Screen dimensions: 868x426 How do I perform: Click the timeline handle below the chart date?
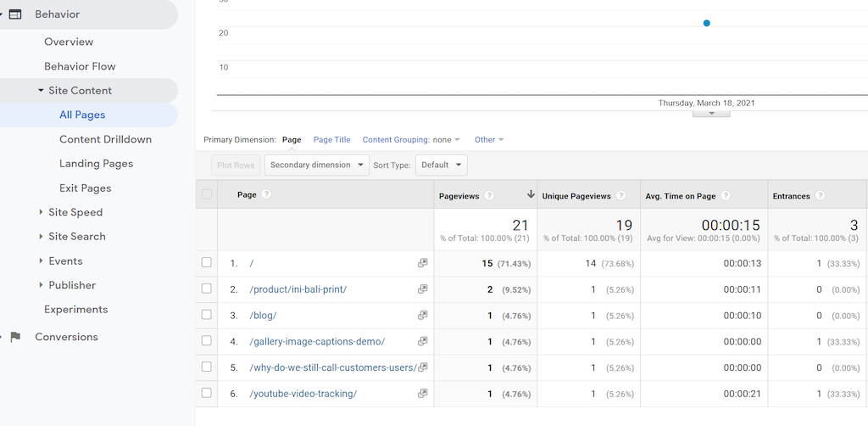[x=712, y=113]
